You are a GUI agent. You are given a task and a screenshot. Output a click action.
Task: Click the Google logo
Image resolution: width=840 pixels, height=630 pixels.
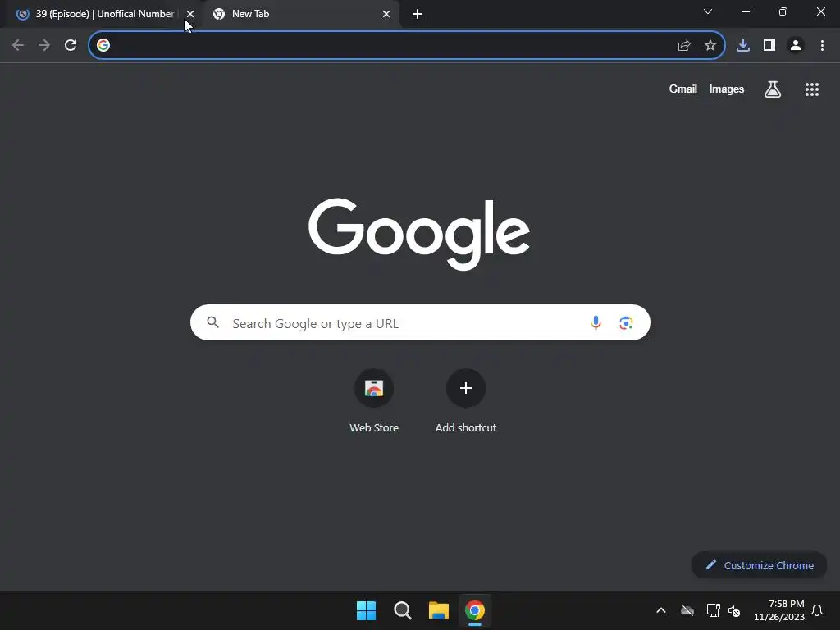(x=419, y=234)
